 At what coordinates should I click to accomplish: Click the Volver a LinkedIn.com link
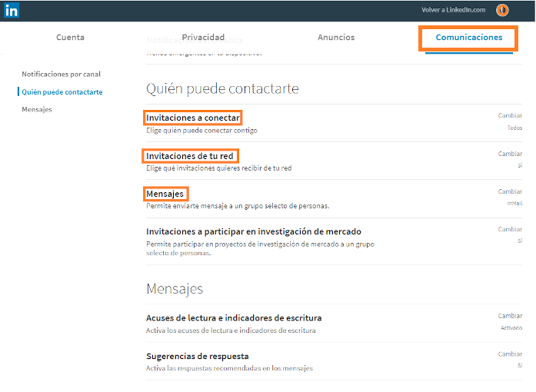pos(453,10)
